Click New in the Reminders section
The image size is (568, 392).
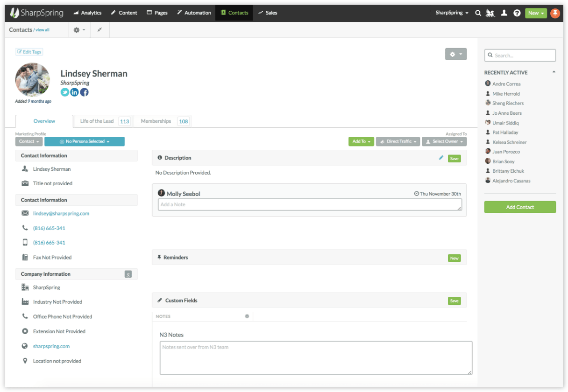(x=454, y=258)
